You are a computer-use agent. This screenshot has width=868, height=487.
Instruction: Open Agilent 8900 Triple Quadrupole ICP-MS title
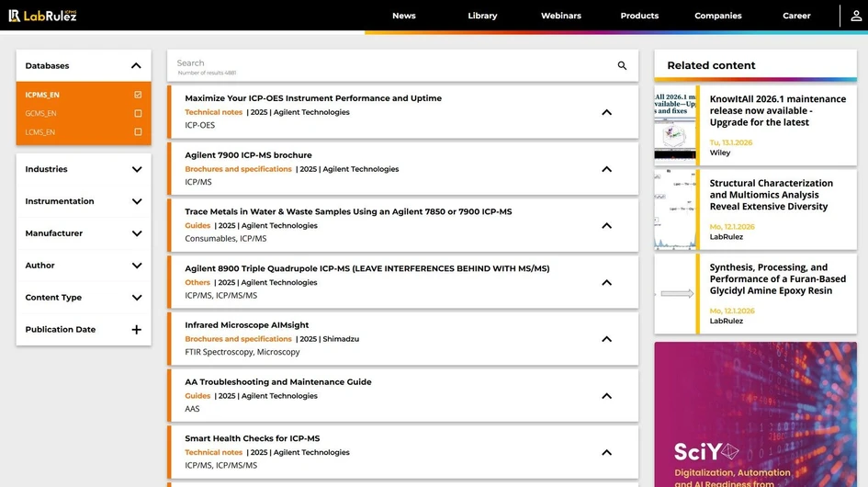point(367,268)
